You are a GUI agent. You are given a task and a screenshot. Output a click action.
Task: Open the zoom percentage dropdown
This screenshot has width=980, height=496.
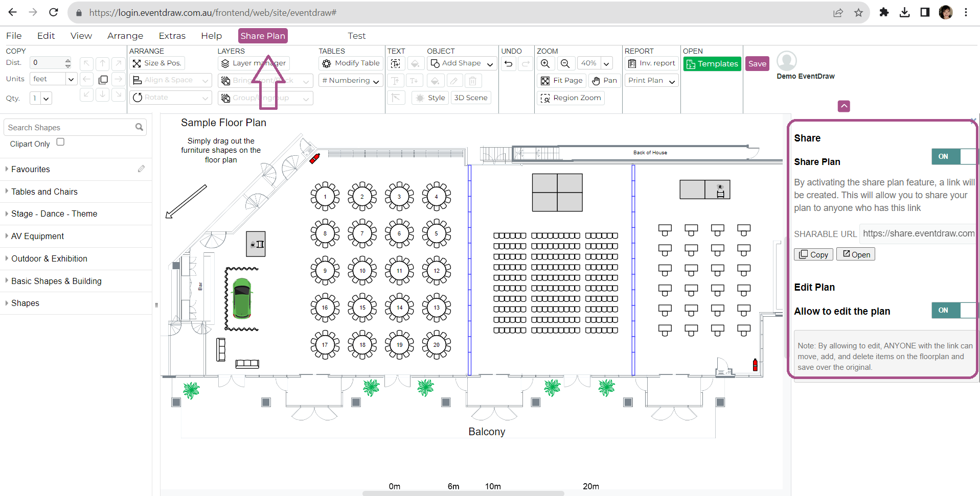[x=606, y=63]
